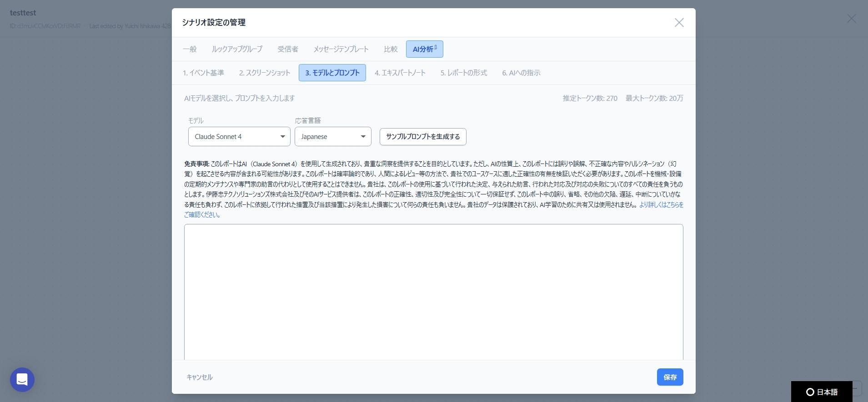Go to step 2. スクリーンショット
The height and width of the screenshot is (402, 868).
[265, 73]
